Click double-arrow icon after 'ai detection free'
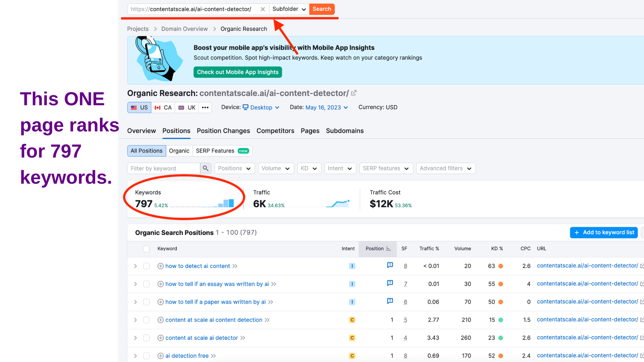 tap(213, 356)
